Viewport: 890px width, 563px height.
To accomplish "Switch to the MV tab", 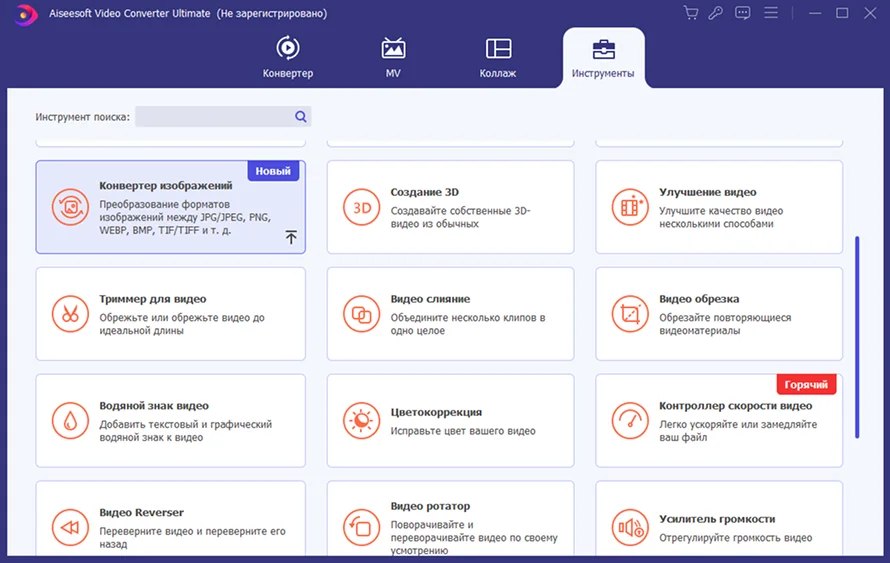I will pos(393,57).
